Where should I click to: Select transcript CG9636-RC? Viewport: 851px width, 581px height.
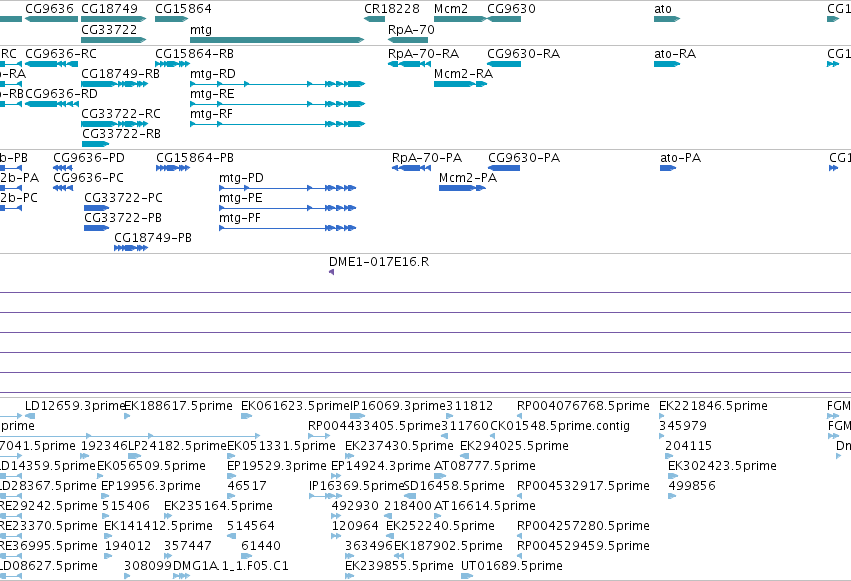pos(61,54)
